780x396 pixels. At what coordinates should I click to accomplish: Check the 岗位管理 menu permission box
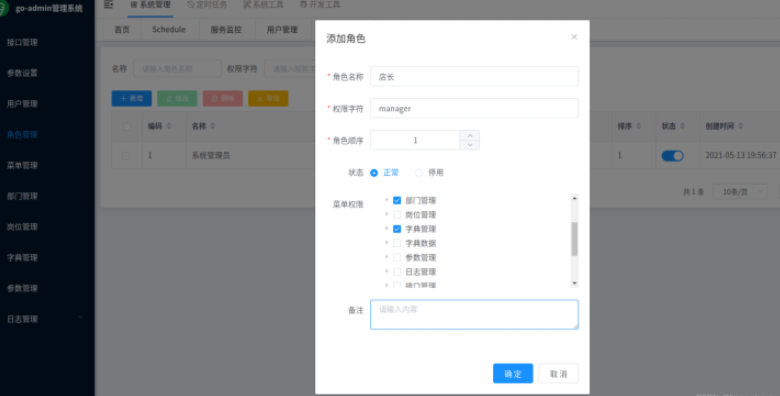[x=397, y=215]
